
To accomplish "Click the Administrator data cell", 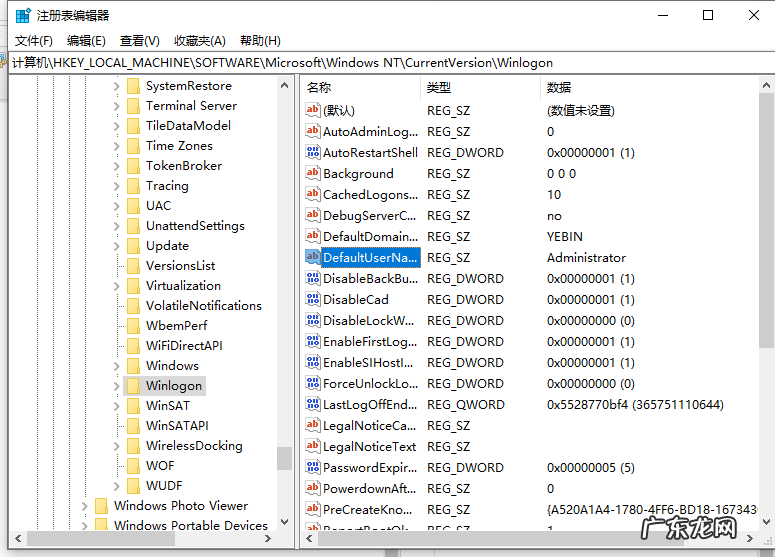I will (x=586, y=257).
